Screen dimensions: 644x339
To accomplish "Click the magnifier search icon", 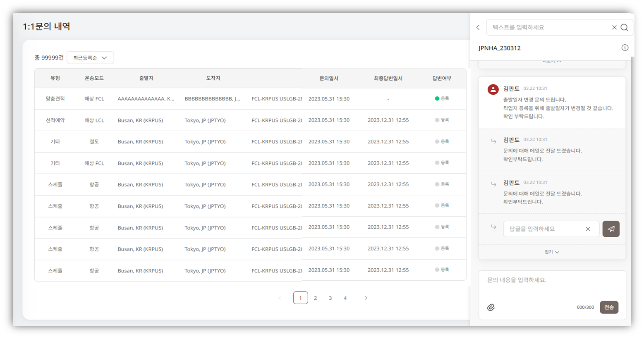I will click(624, 27).
